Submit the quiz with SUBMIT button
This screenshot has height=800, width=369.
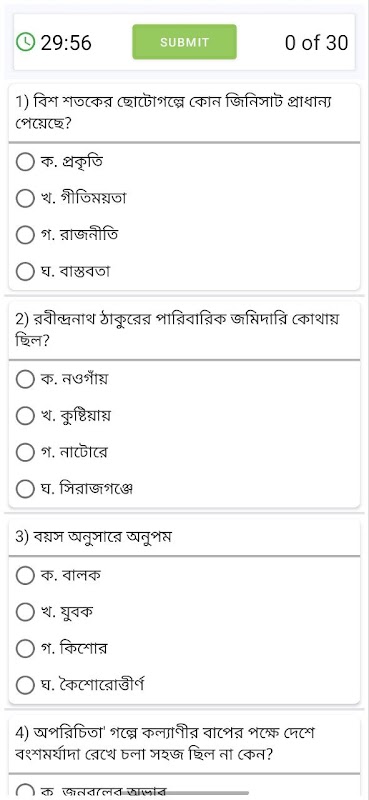tap(184, 42)
